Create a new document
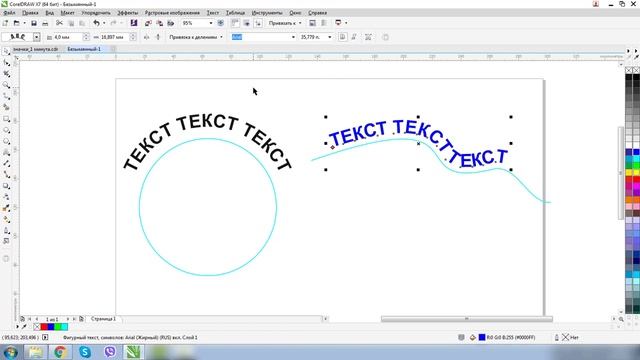The width and height of the screenshot is (640, 360). 5,23
